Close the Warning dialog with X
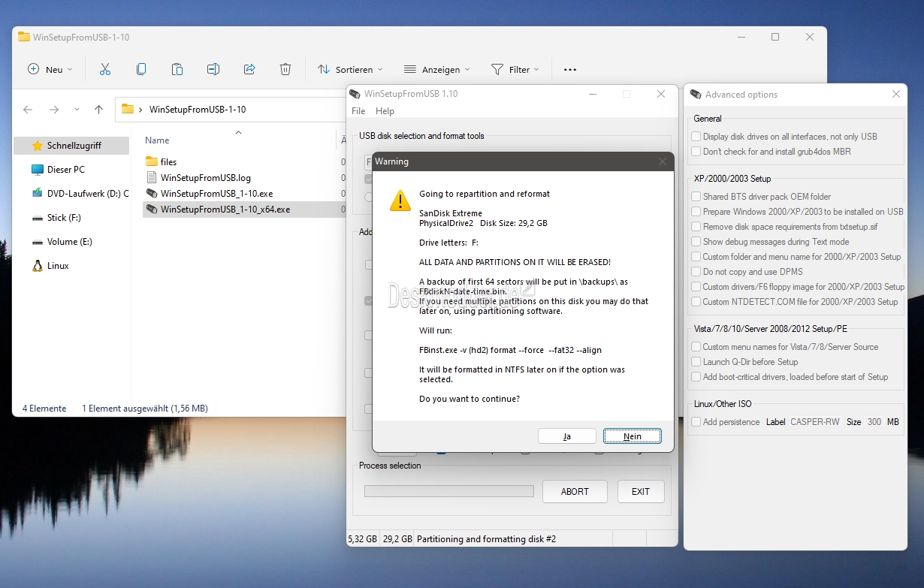Viewport: 924px width, 588px height. 663,161
